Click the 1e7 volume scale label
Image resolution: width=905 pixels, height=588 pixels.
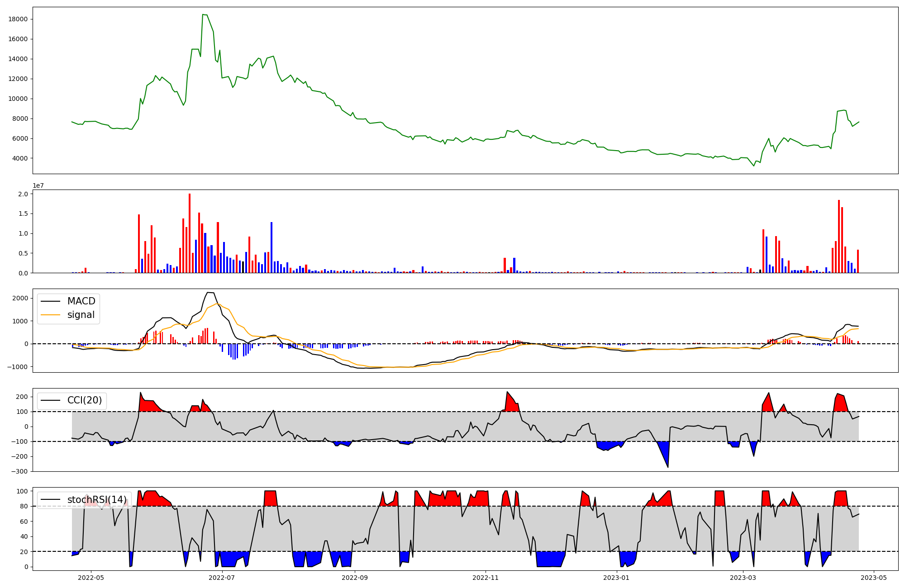coord(38,185)
